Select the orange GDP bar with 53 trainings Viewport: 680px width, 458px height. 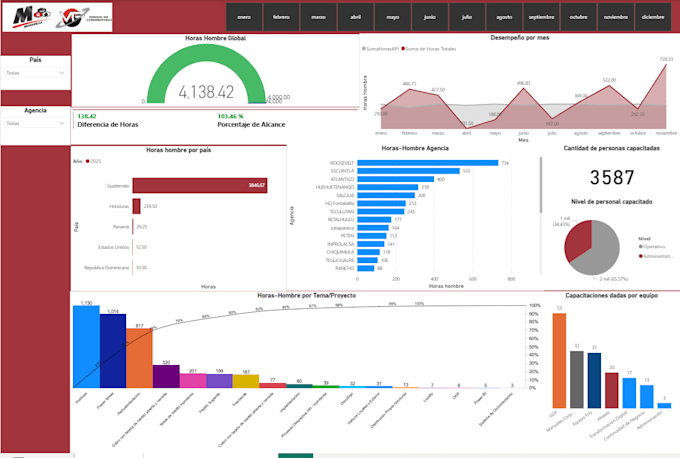tap(559, 360)
